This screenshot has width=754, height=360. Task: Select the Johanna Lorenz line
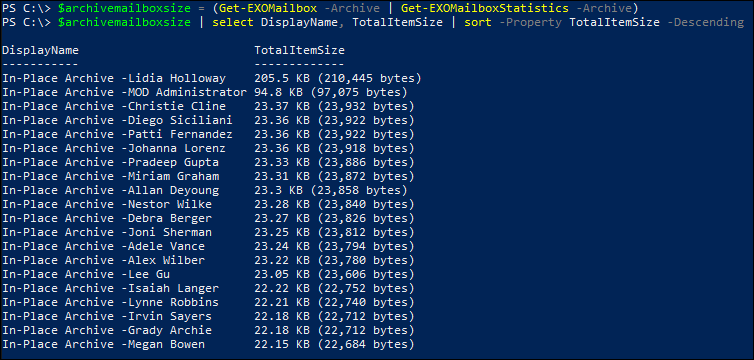point(208,149)
